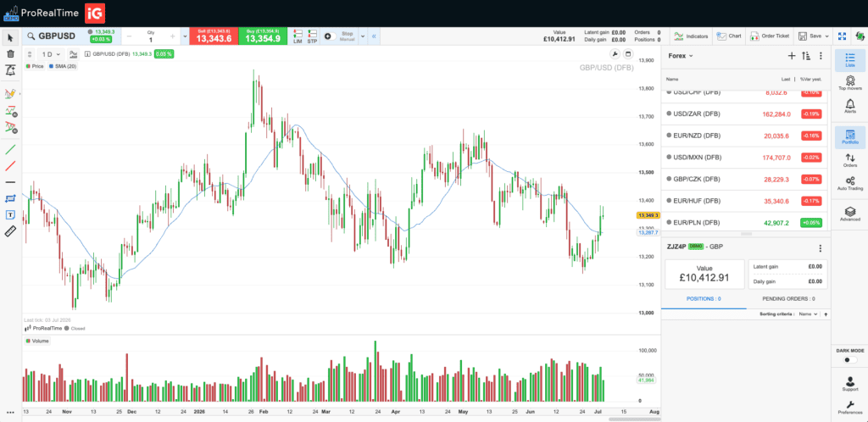Open Lists sidebar tab
Viewport: 868px width, 422px height.
point(849,60)
